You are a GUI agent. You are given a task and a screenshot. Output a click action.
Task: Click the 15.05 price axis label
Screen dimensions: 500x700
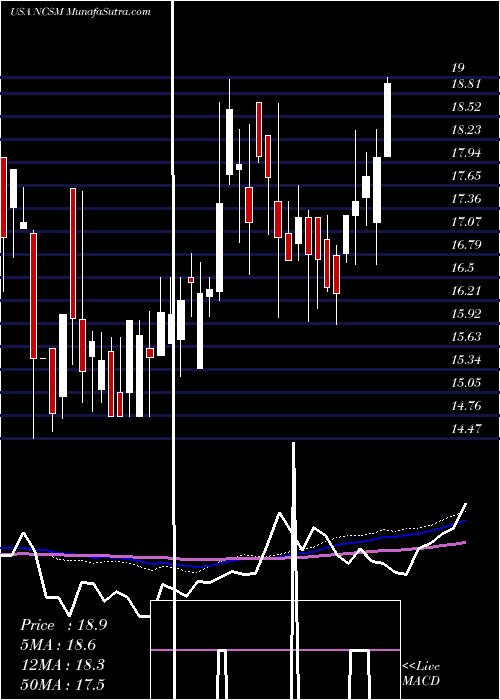coord(466,383)
